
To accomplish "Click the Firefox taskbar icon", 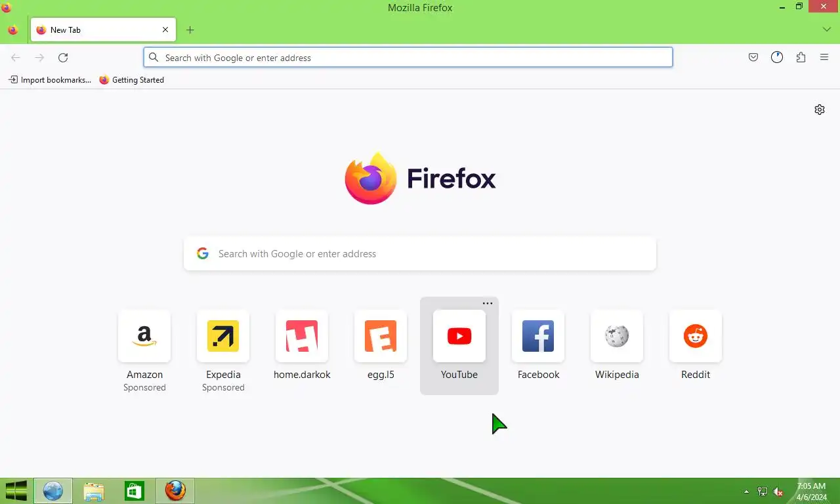I will 175,491.
